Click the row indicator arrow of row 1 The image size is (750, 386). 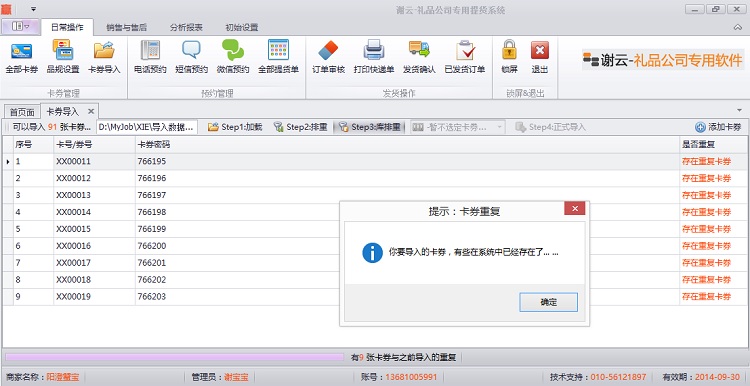click(8, 162)
